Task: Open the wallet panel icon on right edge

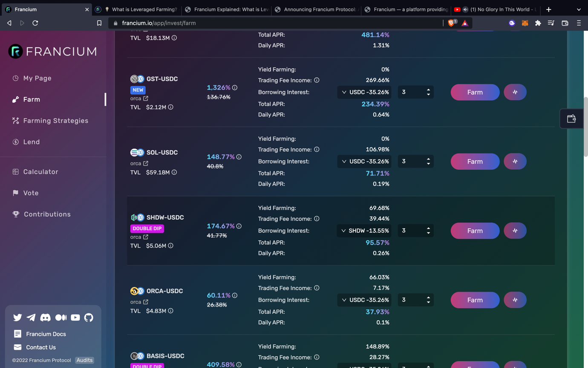Action: pyautogui.click(x=571, y=119)
